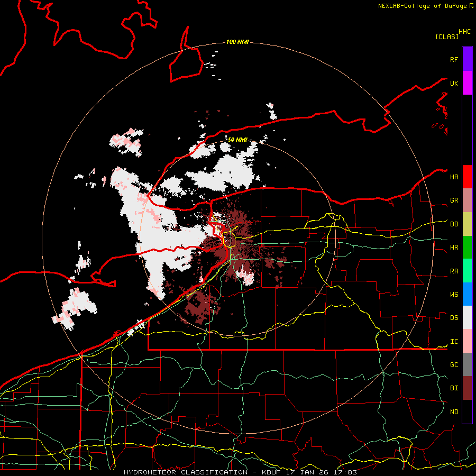Click the IC pink legend swatch
Viewport: 476px width, 476px height.
pyautogui.click(x=467, y=341)
